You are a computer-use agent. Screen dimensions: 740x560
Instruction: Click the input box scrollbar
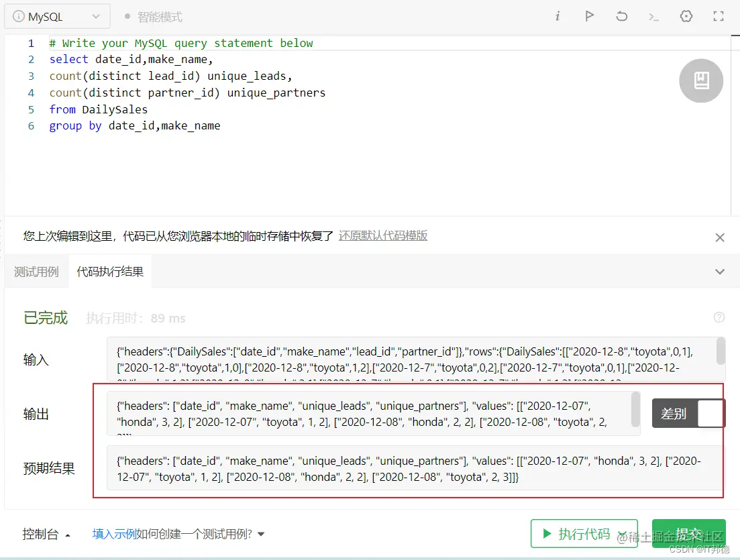coord(721,351)
